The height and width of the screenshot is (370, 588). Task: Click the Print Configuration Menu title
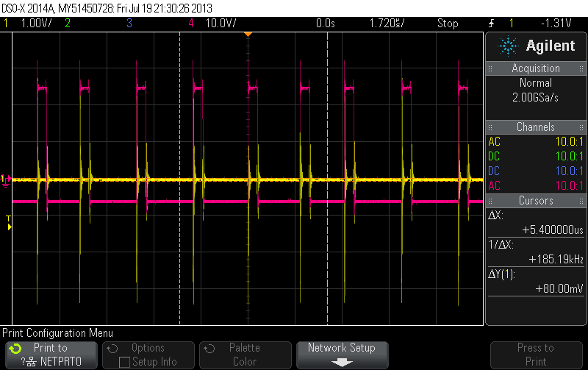[58, 333]
